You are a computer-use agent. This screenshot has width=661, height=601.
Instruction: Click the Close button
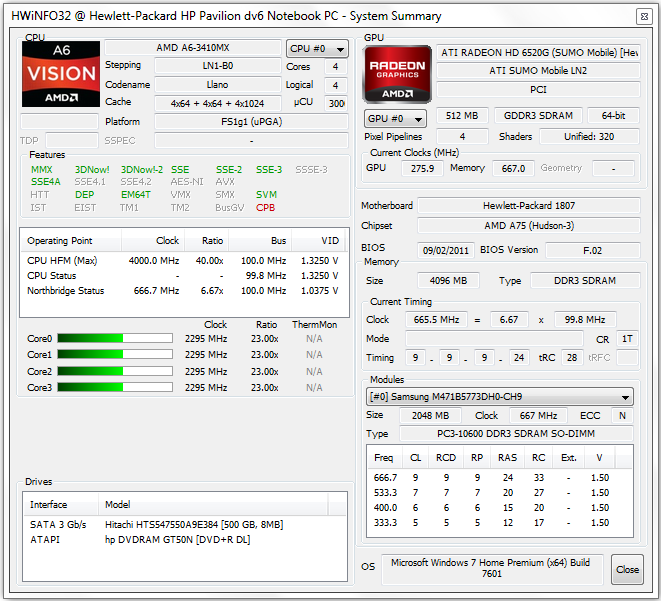[627, 569]
